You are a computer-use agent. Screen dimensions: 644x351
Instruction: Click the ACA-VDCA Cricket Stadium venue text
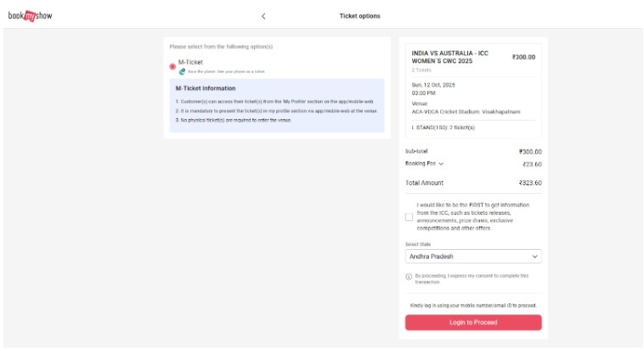[466, 111]
